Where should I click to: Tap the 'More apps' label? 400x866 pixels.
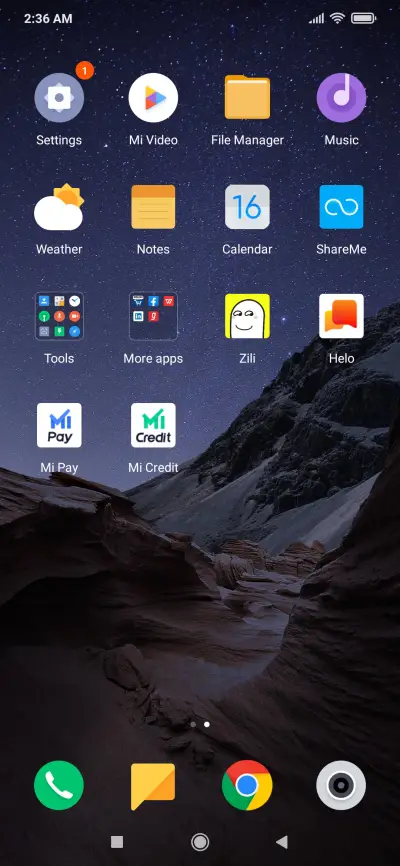(x=153, y=358)
